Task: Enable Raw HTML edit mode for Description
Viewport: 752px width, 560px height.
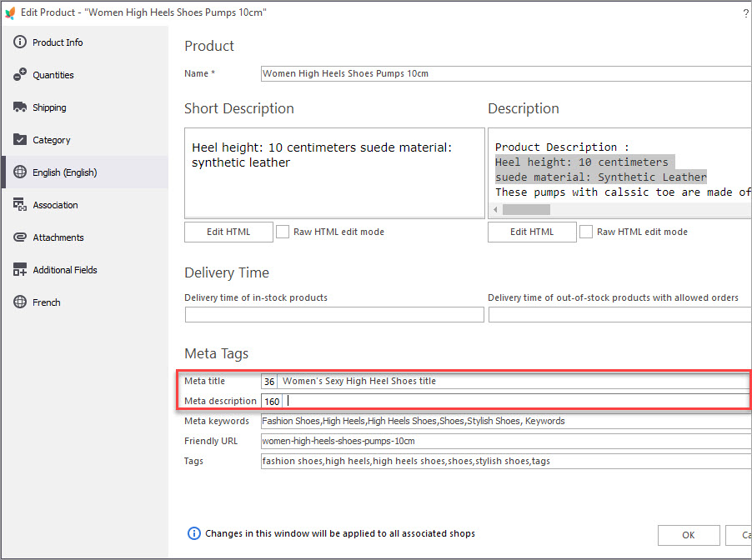Action: pyautogui.click(x=586, y=232)
